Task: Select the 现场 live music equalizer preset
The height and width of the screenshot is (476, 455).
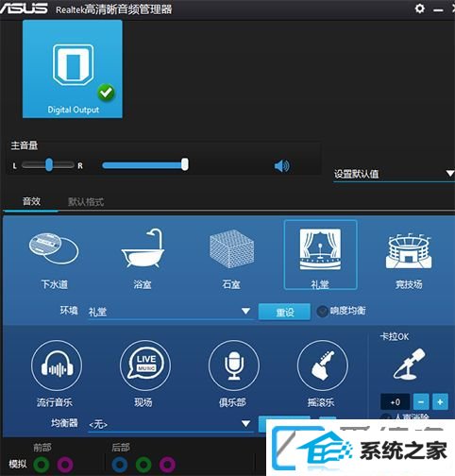Action: point(145,365)
